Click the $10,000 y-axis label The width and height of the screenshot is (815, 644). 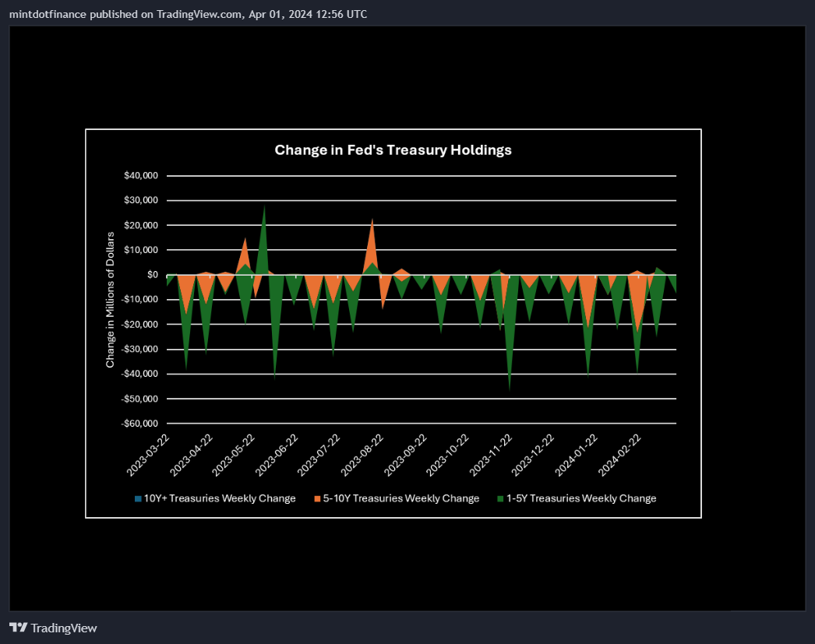(141, 250)
